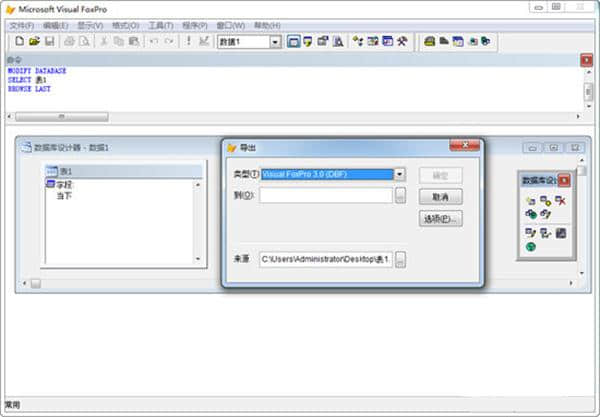Select the 表1 table header in designer

click(x=124, y=171)
